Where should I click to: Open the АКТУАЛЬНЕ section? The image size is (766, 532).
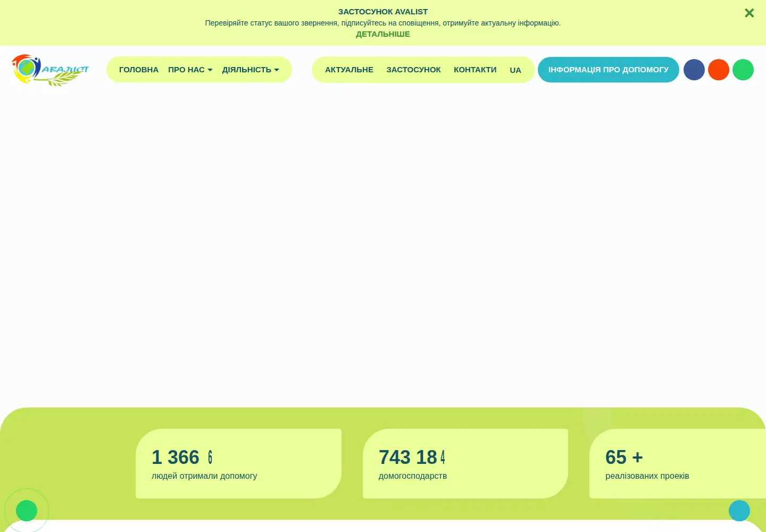[349, 70]
